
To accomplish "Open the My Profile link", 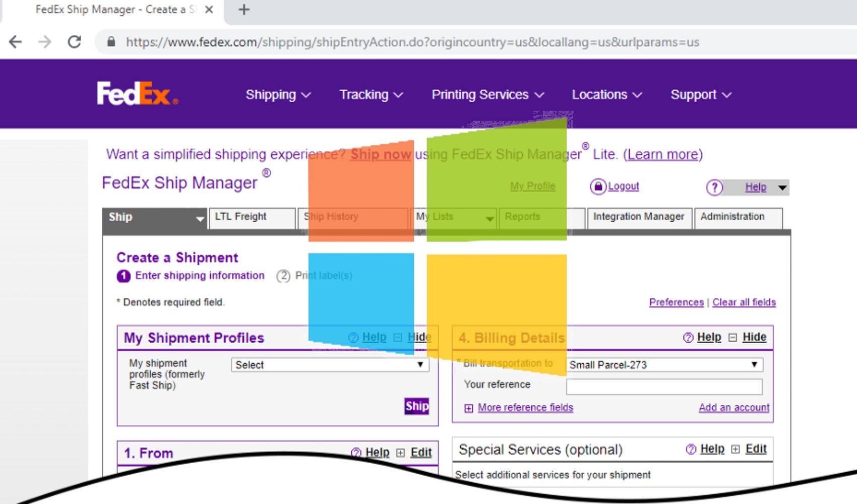I will pos(533,186).
